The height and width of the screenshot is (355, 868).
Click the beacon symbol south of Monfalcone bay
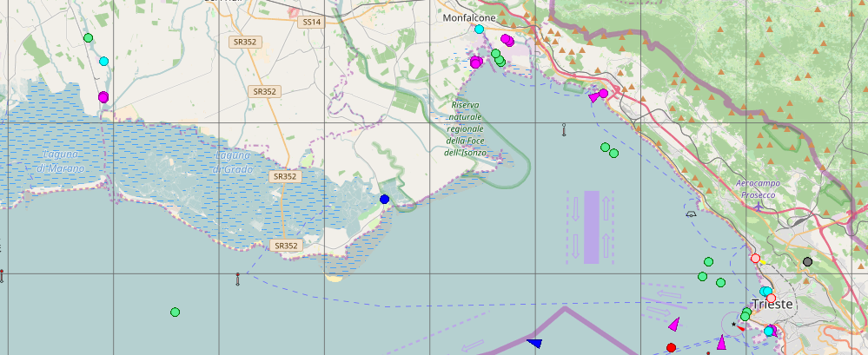pos(564,130)
